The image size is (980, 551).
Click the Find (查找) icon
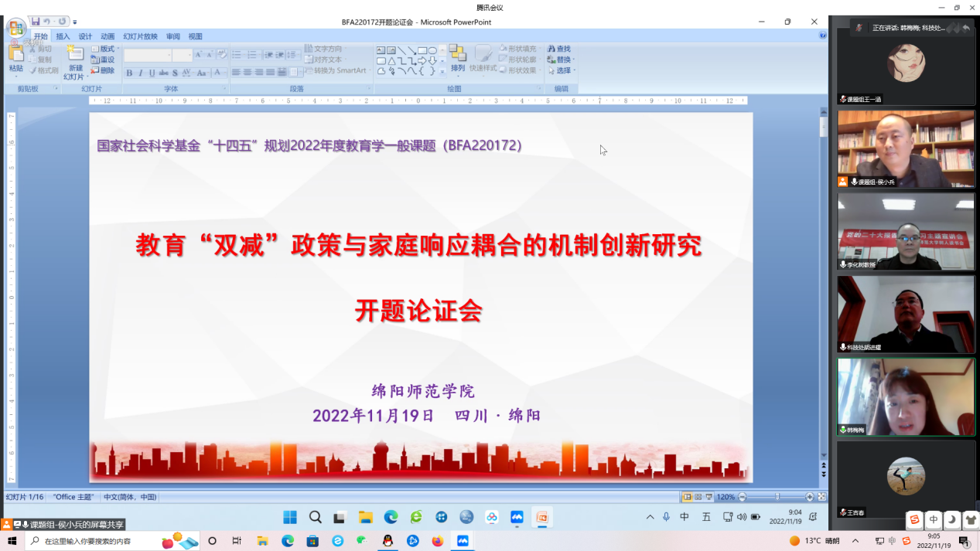pos(558,49)
